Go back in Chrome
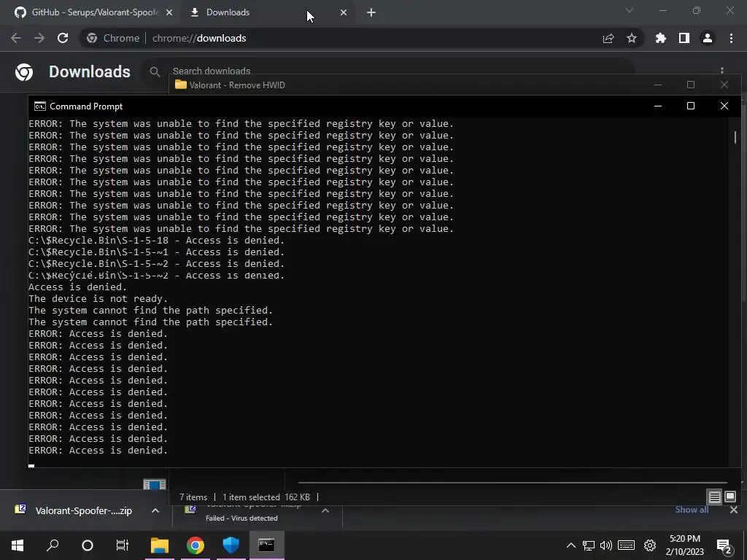The image size is (747, 560). tap(16, 38)
